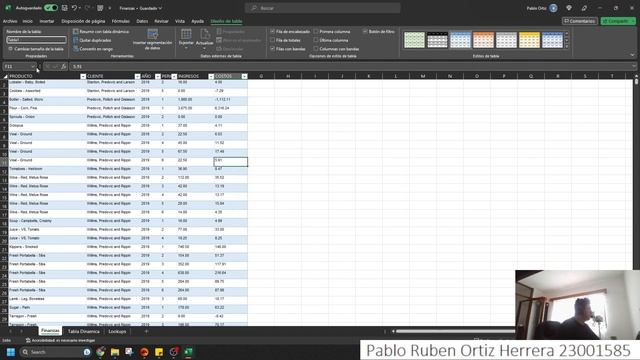Select the Diseño de tabla tab
This screenshot has width=640, height=360.
pos(227,21)
